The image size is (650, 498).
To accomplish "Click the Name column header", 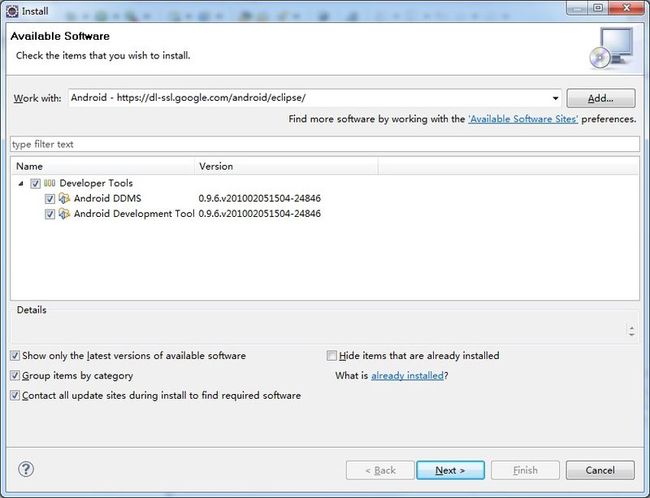I will click(x=103, y=166).
